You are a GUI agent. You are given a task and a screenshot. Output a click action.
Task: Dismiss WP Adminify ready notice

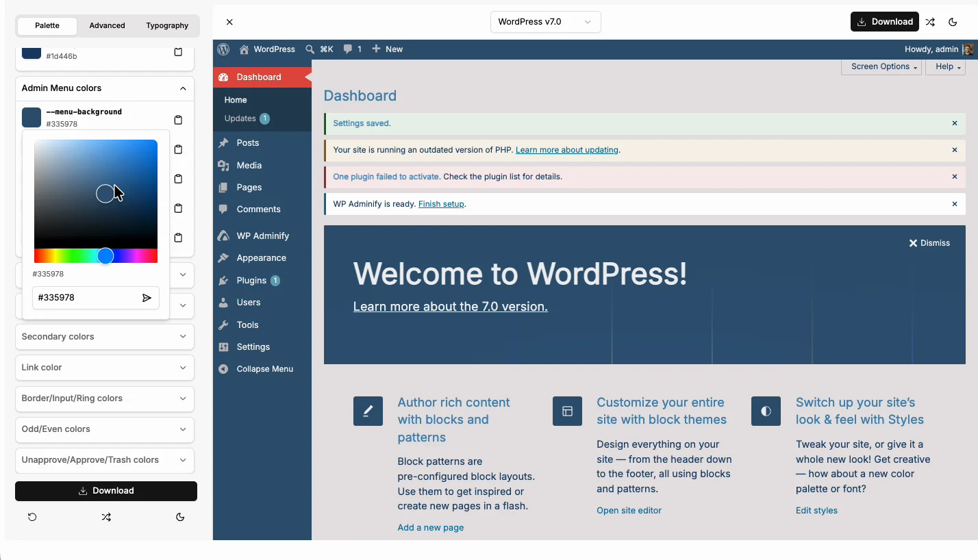coord(955,204)
